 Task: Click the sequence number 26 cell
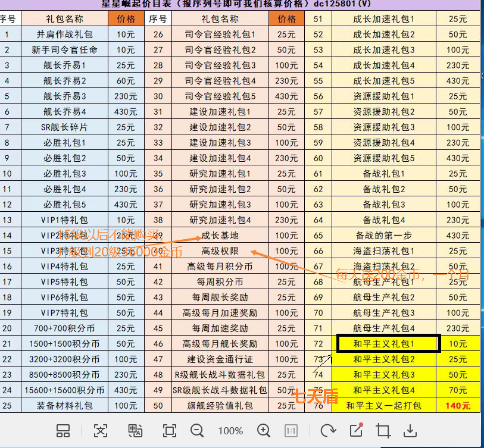coord(158,35)
